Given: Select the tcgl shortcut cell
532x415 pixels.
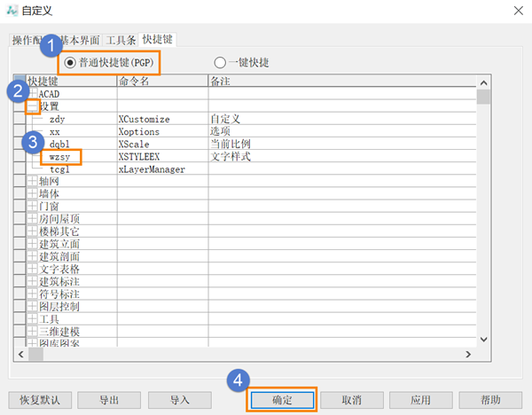Looking at the screenshot, I should (72, 169).
